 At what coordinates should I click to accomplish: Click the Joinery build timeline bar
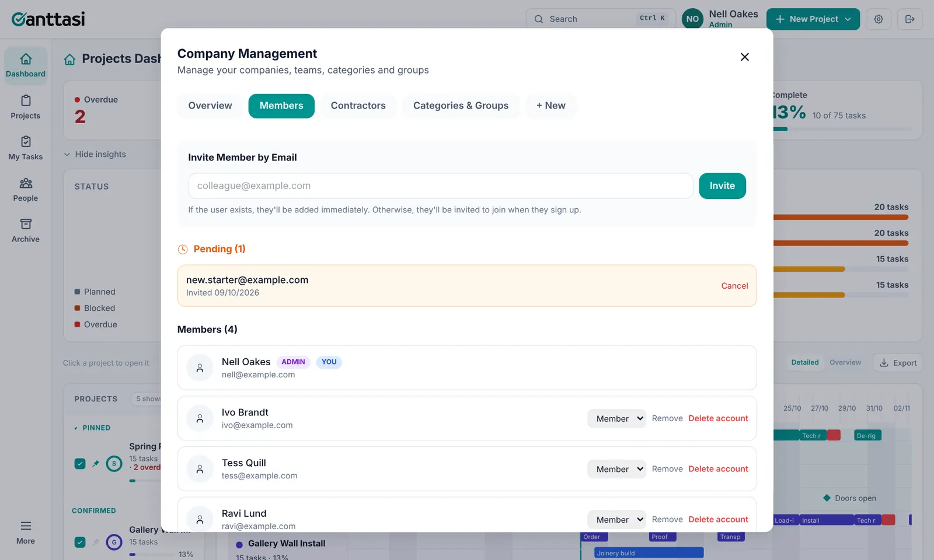(649, 553)
